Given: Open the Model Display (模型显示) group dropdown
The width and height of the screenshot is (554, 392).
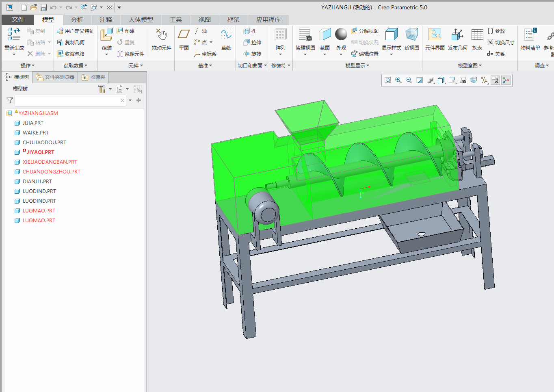Looking at the screenshot, I should [x=357, y=65].
